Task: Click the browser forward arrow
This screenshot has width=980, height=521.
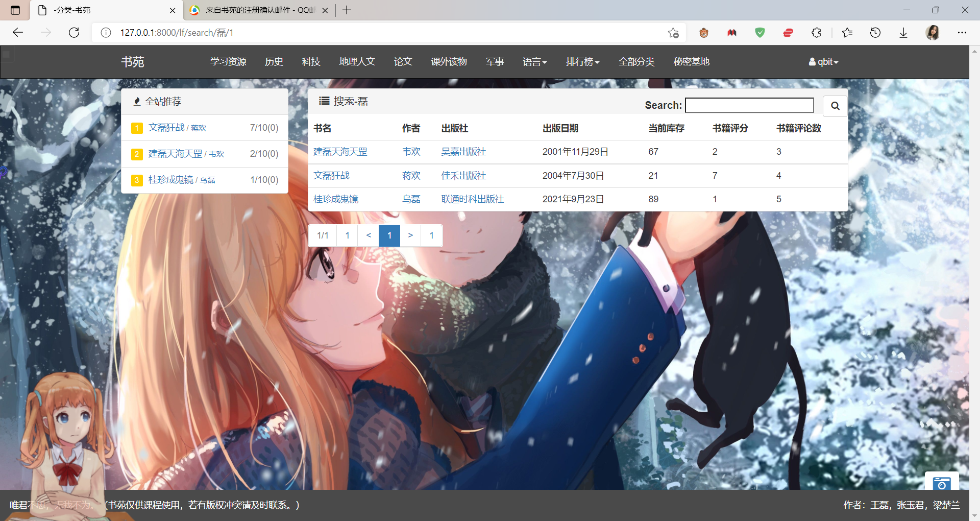Action: coord(46,33)
